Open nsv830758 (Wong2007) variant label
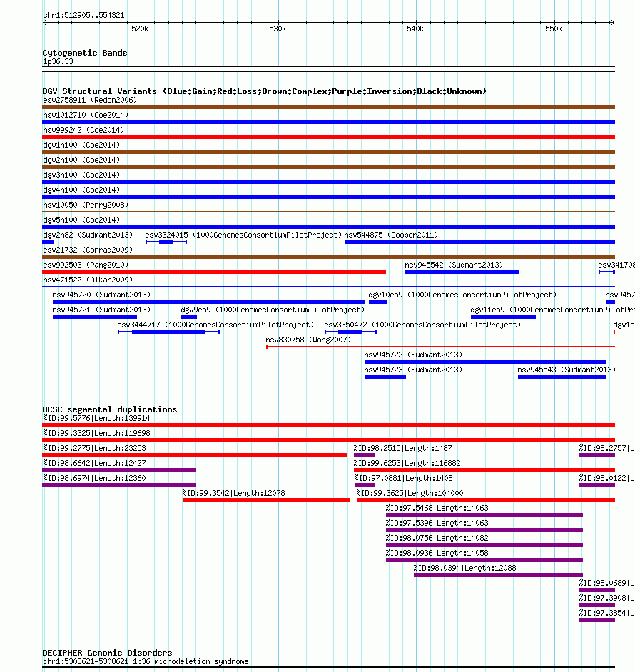This screenshot has height=672, width=635. pos(308,340)
